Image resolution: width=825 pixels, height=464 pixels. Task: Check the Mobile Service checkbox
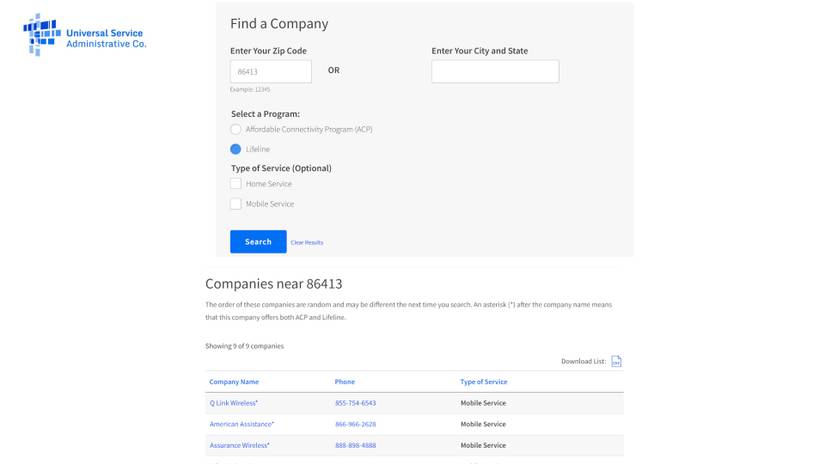click(x=236, y=204)
